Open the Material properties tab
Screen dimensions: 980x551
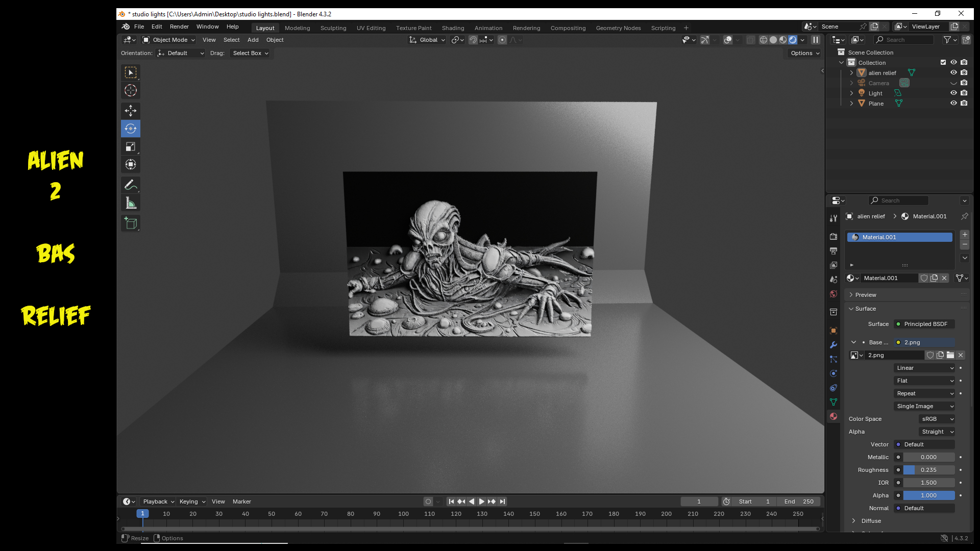pos(834,416)
